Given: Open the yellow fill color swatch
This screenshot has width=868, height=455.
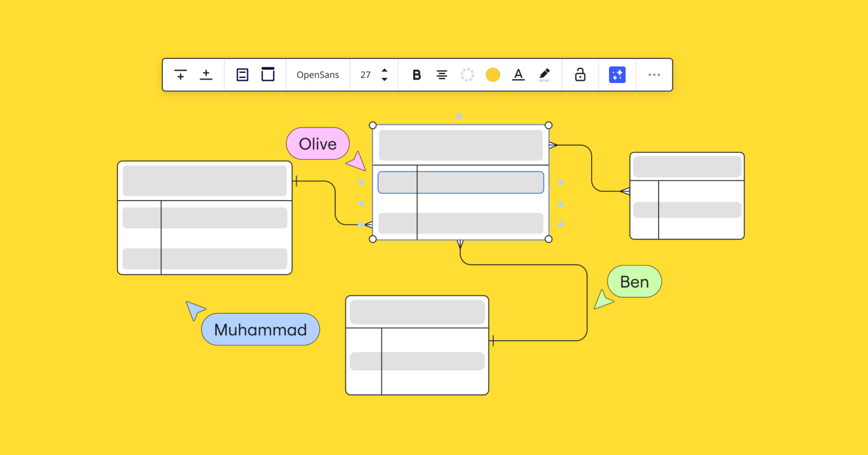Looking at the screenshot, I should click(x=492, y=74).
